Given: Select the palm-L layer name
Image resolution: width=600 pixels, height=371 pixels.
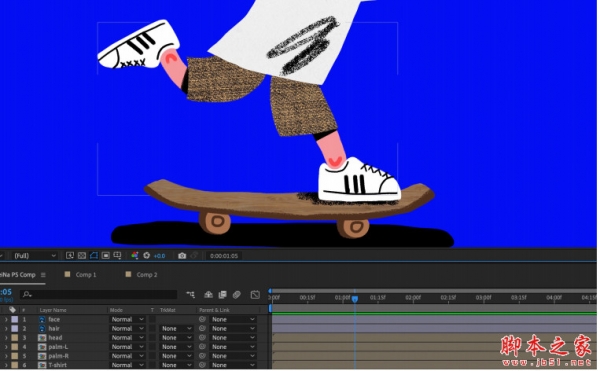Looking at the screenshot, I should [58, 347].
